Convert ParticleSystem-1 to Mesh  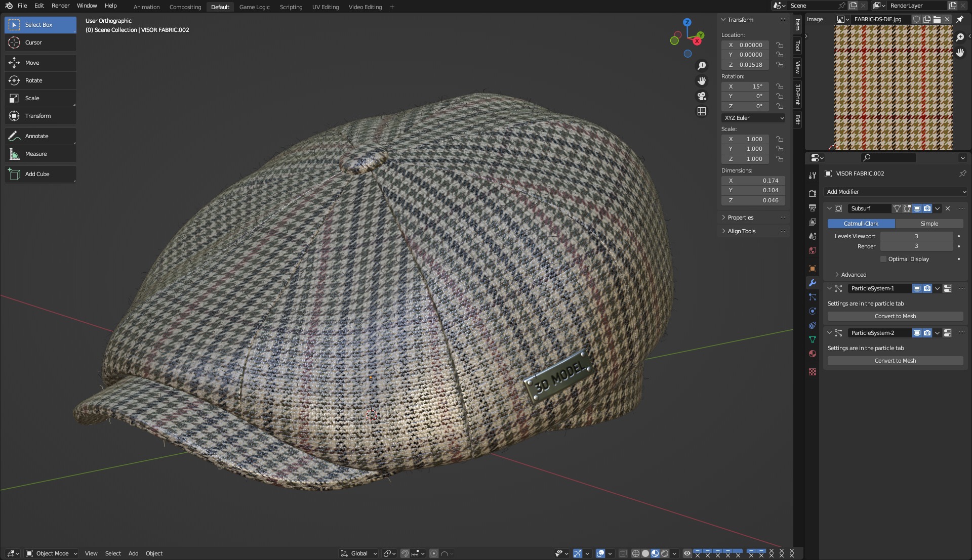(x=895, y=316)
